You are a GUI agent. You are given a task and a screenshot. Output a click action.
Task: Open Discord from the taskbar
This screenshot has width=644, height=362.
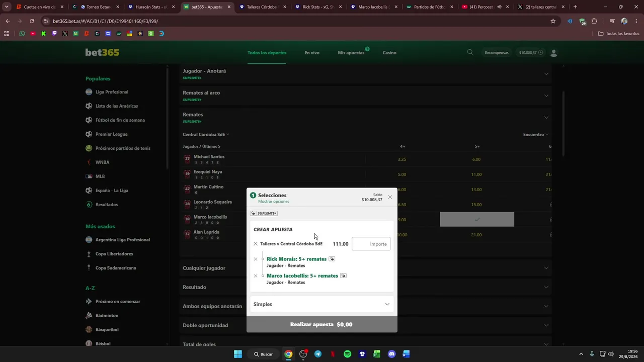click(392, 354)
